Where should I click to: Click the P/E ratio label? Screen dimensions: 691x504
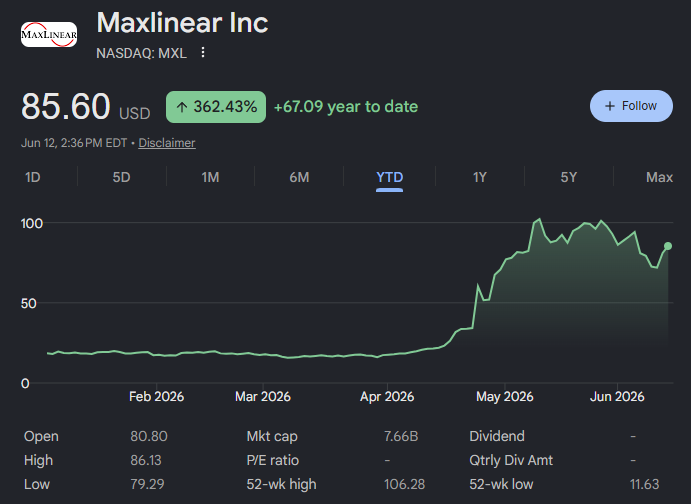pos(273,460)
